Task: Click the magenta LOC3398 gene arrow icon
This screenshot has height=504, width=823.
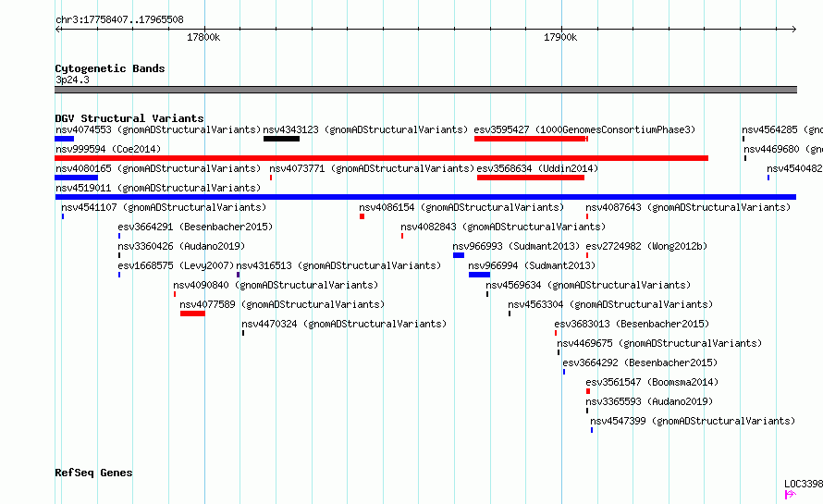Action: 790,494
